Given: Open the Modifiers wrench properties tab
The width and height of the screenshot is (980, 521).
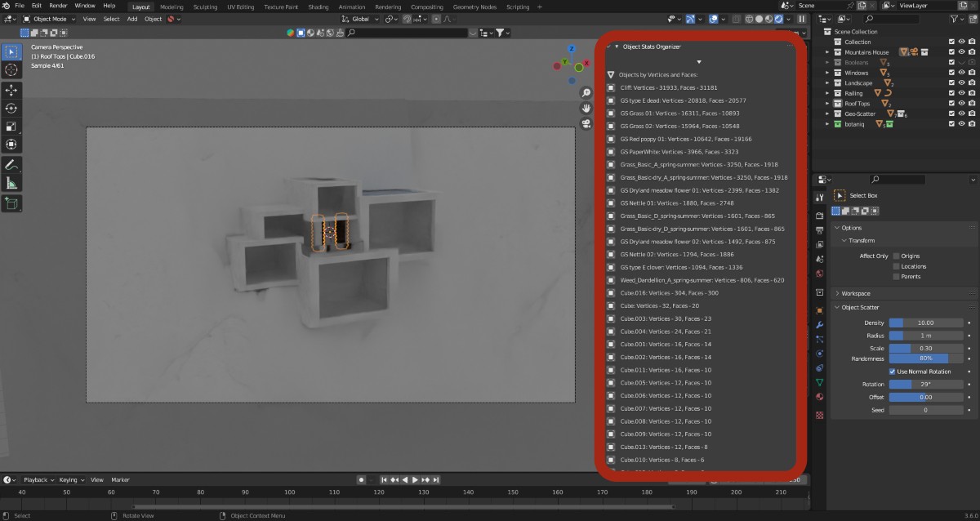Looking at the screenshot, I should click(x=820, y=324).
